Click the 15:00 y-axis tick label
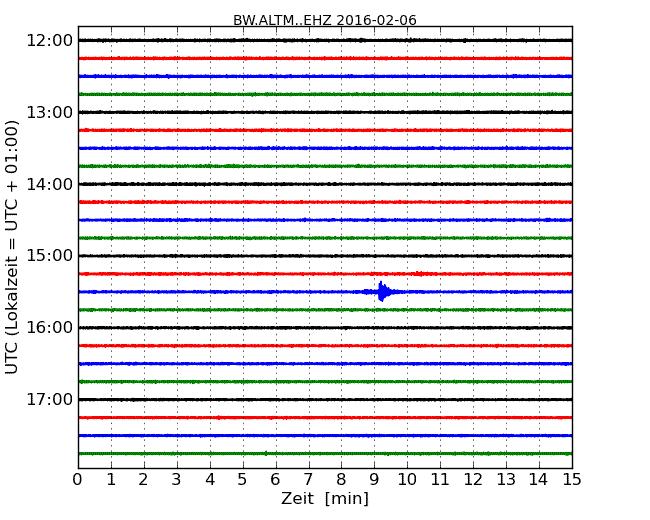 pyautogui.click(x=49, y=255)
